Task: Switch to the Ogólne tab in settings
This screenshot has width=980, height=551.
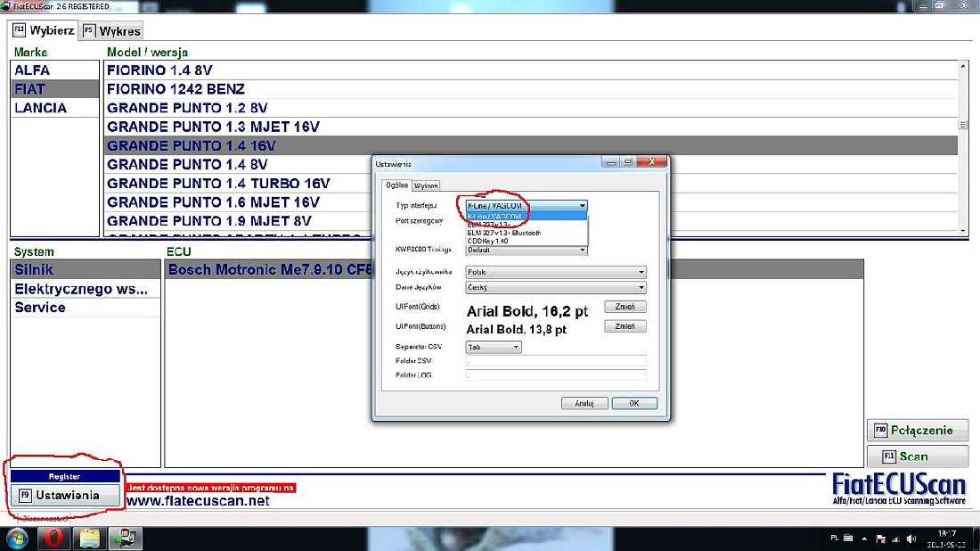Action: click(396, 185)
